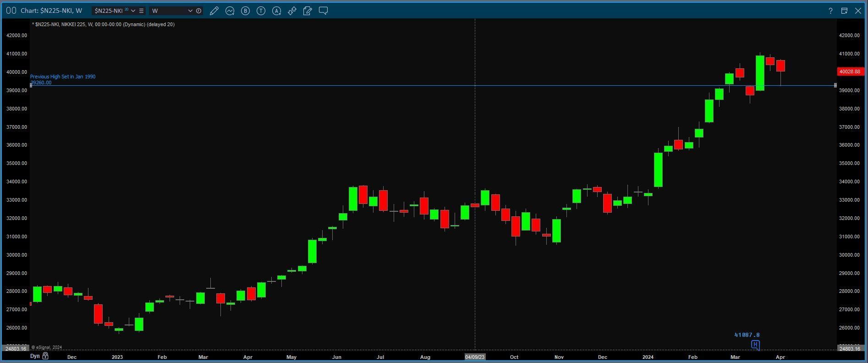Open the edit chart notepad icon
868x363 pixels.
pos(308,11)
